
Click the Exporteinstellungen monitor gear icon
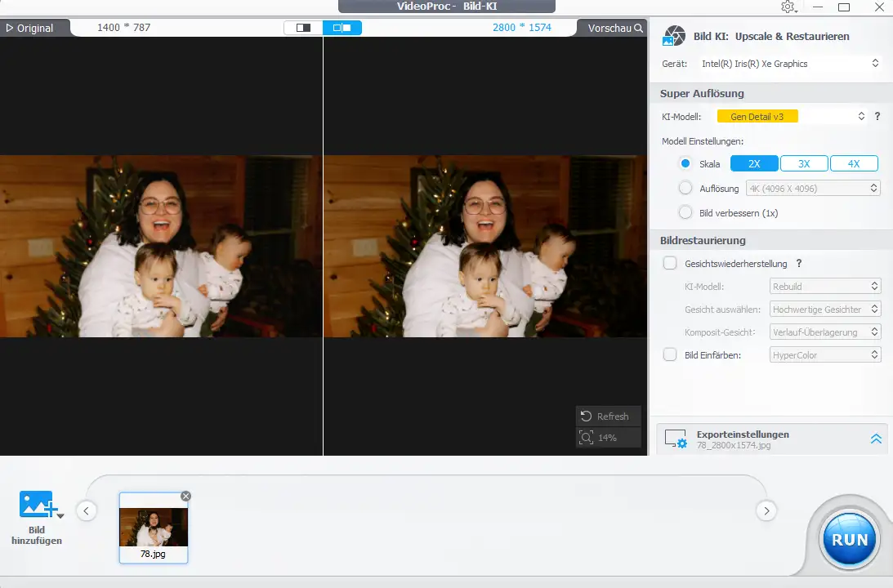(x=676, y=439)
